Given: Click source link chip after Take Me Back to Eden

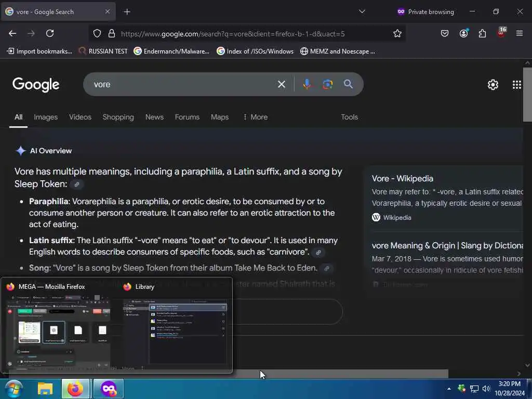Looking at the screenshot, I should (x=327, y=269).
